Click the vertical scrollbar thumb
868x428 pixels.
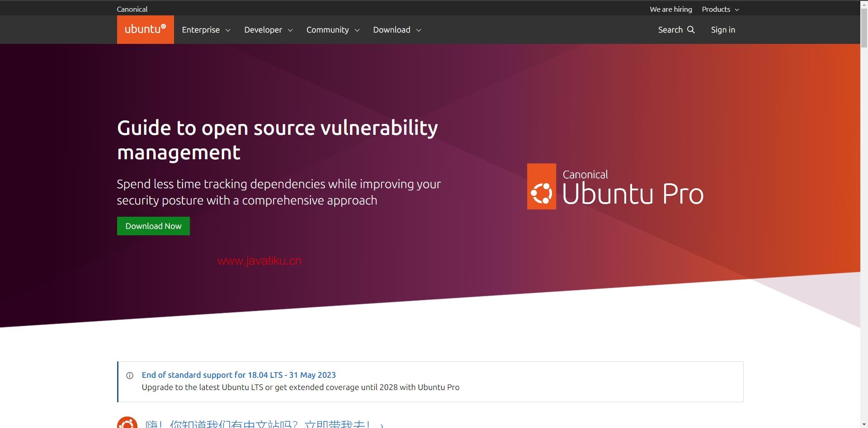pos(864,27)
